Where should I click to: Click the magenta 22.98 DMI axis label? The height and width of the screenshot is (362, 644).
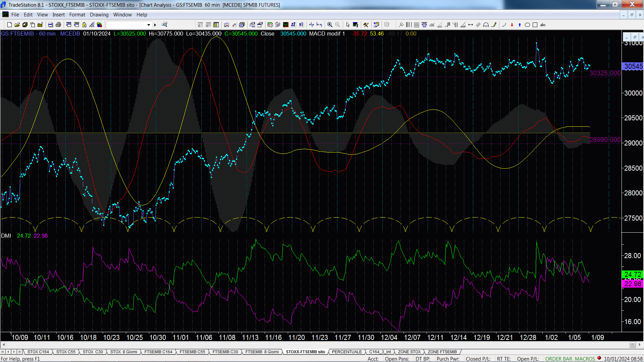click(633, 284)
